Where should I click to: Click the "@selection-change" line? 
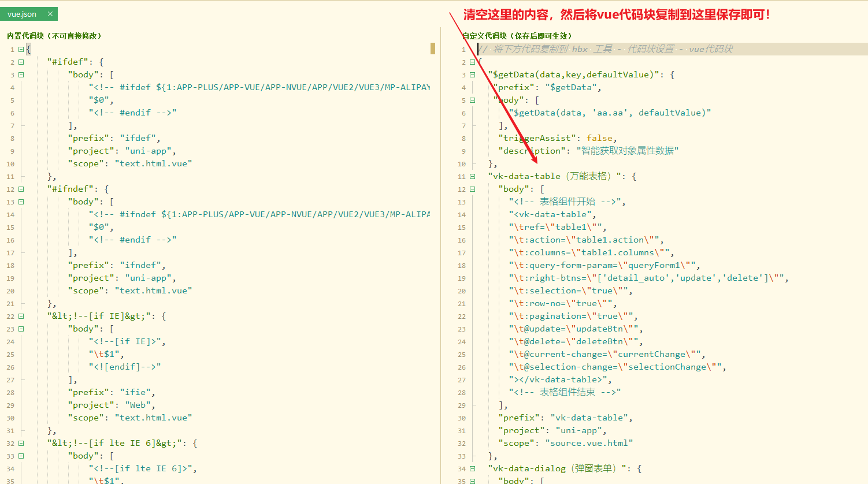pos(617,367)
